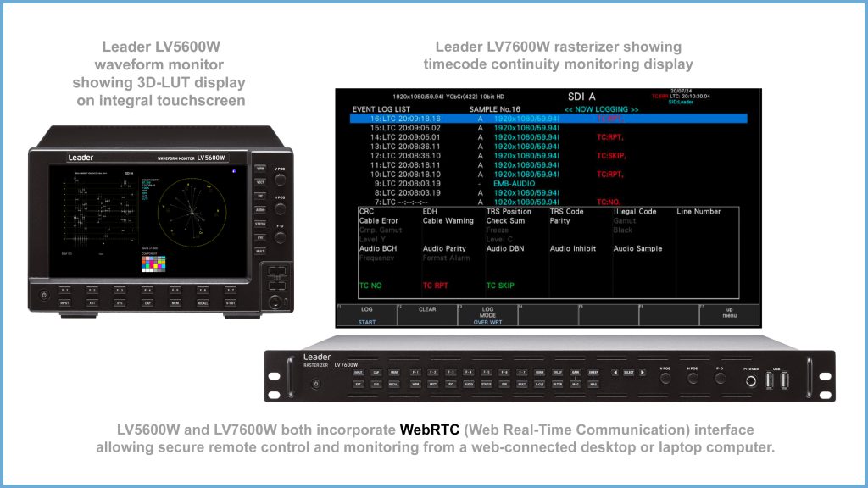Select log entry 14:LTC 20:09:05.01
This screenshot has width=868, height=488.
495,137
